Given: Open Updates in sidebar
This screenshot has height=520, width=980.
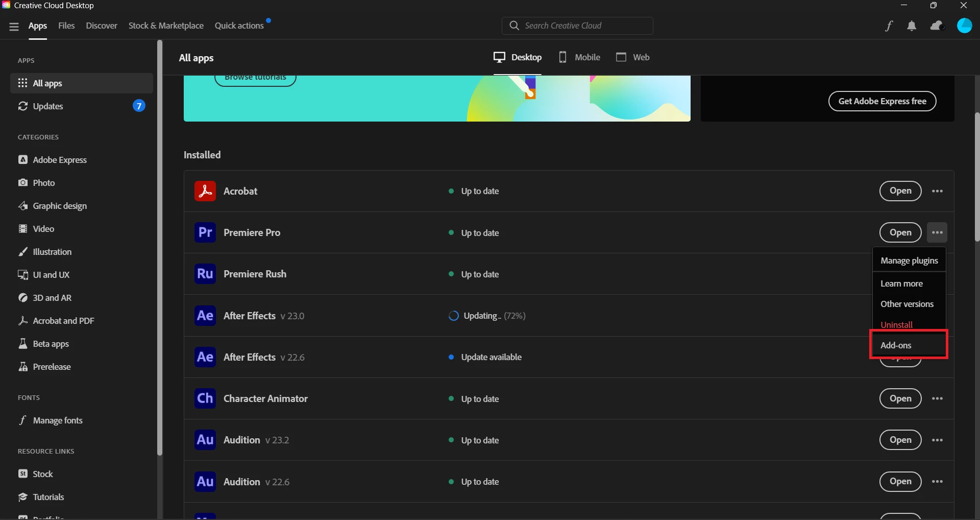Looking at the screenshot, I should point(82,106).
